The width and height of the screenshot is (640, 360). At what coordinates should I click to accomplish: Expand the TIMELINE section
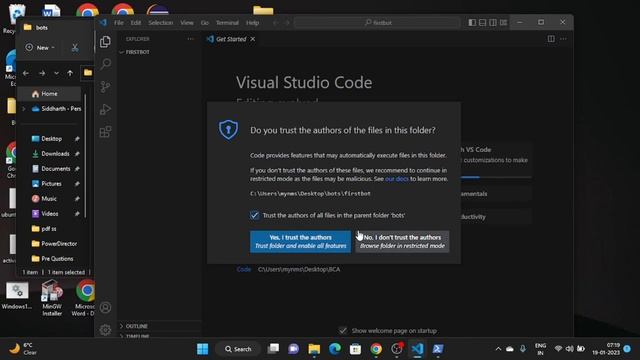(160, 336)
